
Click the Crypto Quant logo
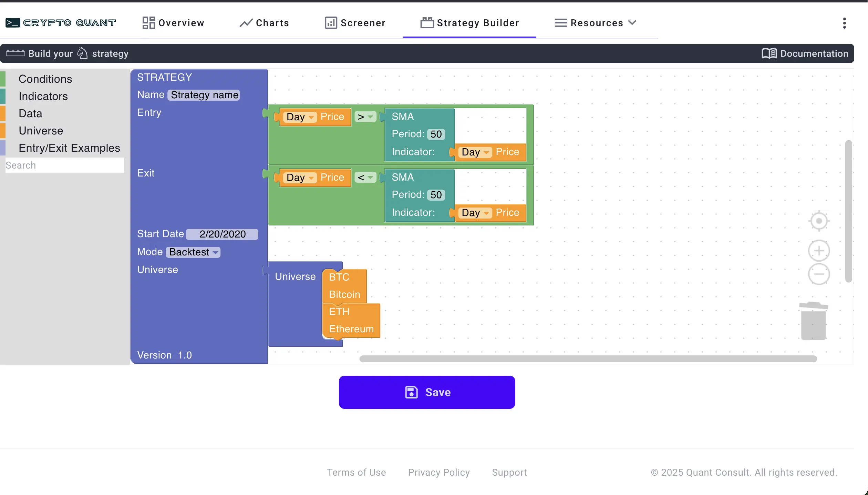tap(61, 23)
